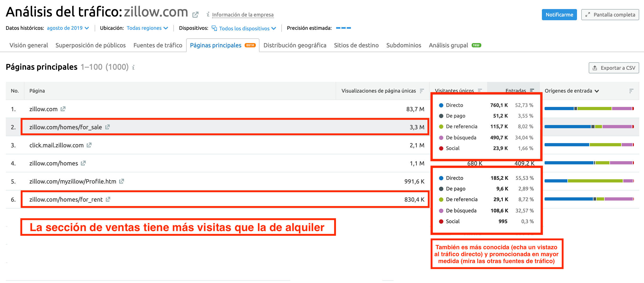
Task: Open the agosto de 2019 date dropdown
Action: coord(68,28)
